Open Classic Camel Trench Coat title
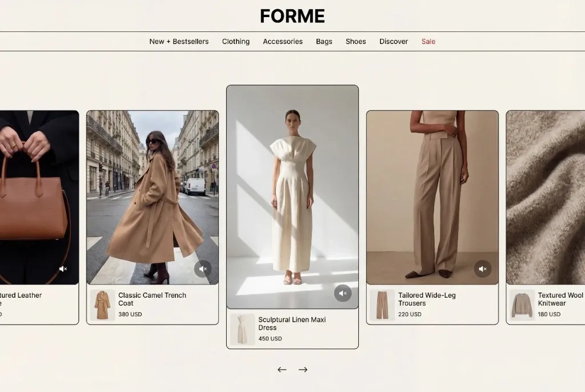The height and width of the screenshot is (392, 585). tap(152, 299)
